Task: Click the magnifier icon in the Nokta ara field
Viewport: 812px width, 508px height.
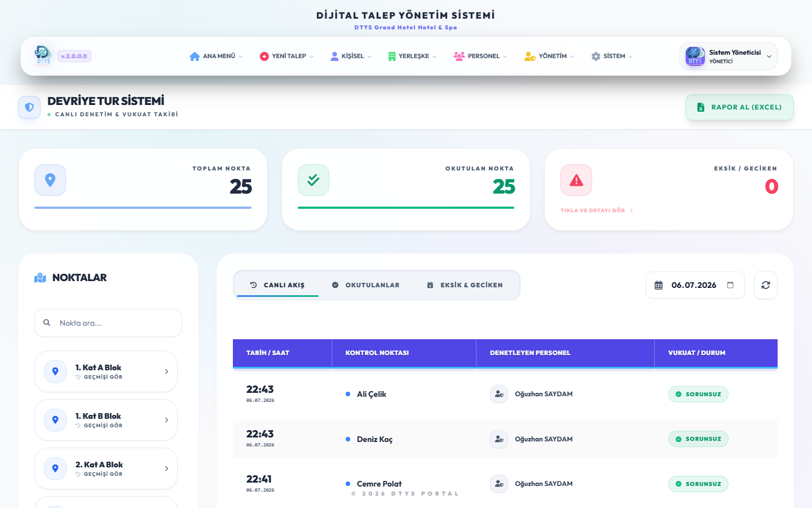Action: point(47,323)
